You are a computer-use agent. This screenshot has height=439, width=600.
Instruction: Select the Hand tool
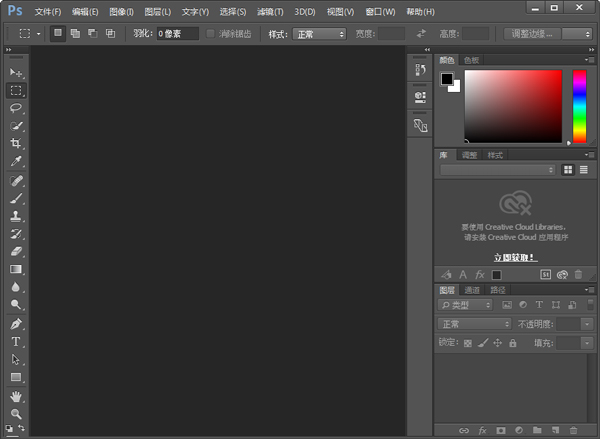tap(16, 396)
